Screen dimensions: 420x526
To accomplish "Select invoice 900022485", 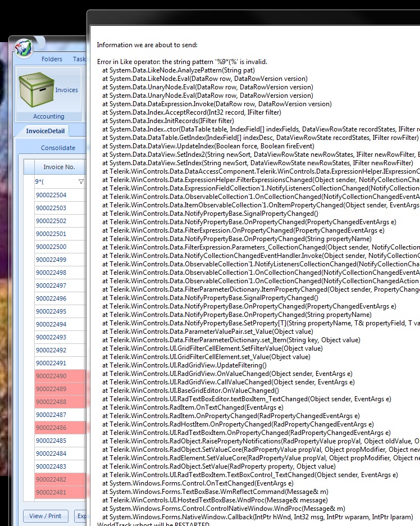I will pyautogui.click(x=60, y=441).
